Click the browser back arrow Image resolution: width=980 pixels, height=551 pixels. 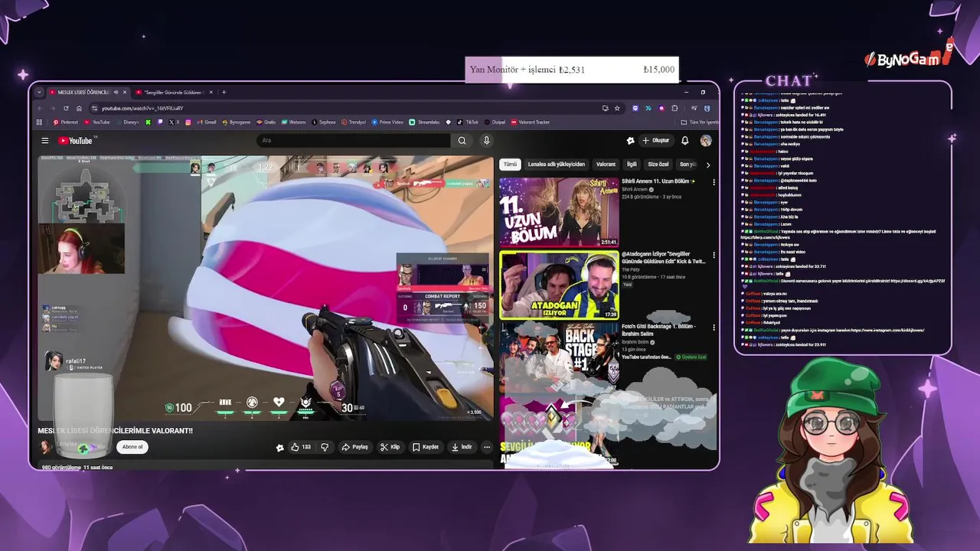coord(40,109)
